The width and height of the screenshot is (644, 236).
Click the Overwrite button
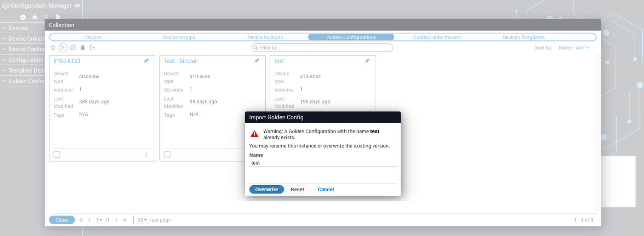coord(266,190)
